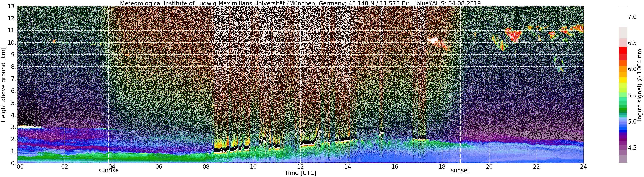644x177 pixels.
Task: Click the colorbar tick label '7.0'
Action: [x=632, y=17]
